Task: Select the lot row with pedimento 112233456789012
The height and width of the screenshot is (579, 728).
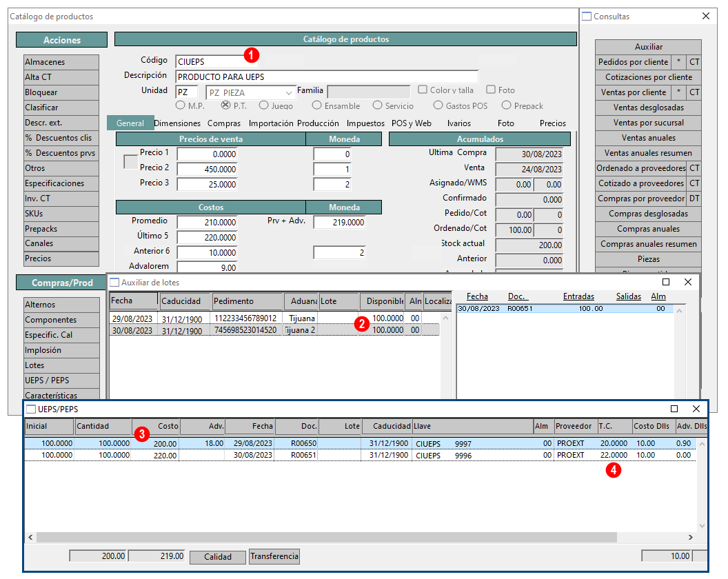Action: [x=274, y=318]
